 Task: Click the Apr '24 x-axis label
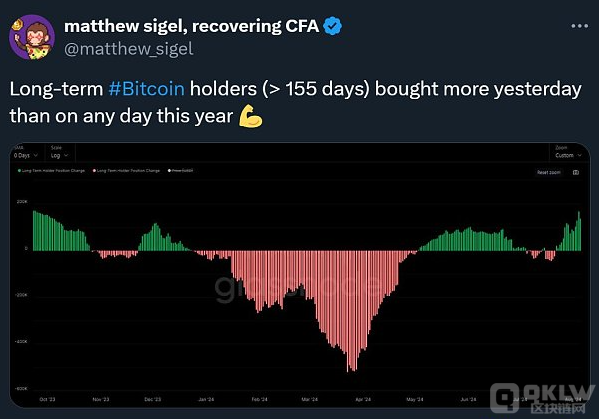(363, 399)
